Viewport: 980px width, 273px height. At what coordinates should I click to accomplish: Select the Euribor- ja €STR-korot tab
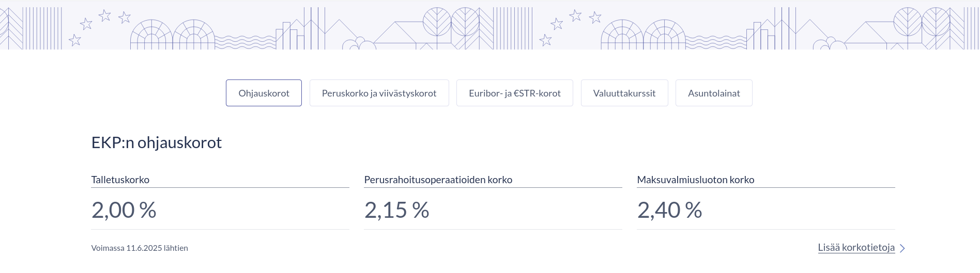pyautogui.click(x=514, y=93)
